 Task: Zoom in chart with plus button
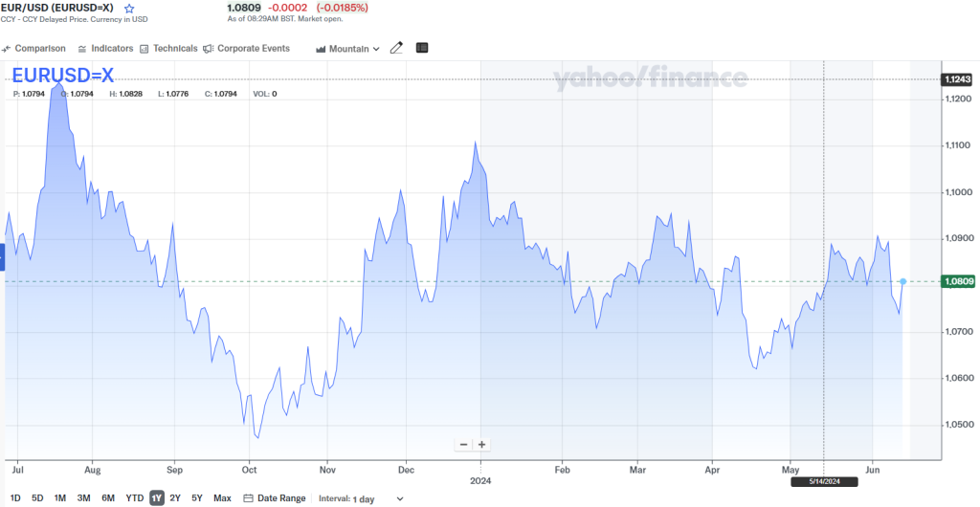click(x=481, y=444)
